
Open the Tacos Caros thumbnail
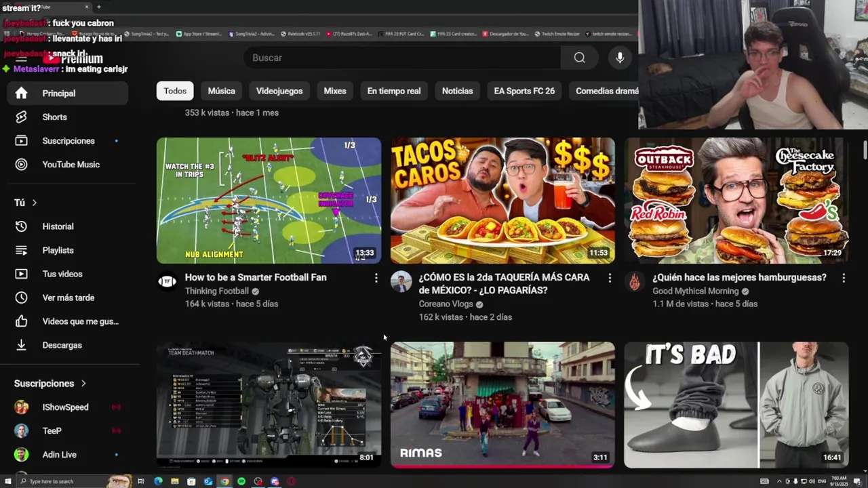coord(502,201)
